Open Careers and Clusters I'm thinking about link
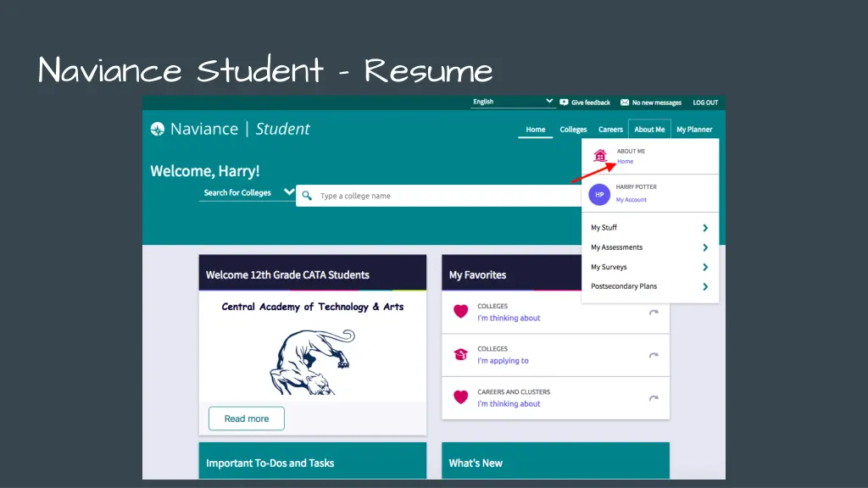 (509, 404)
